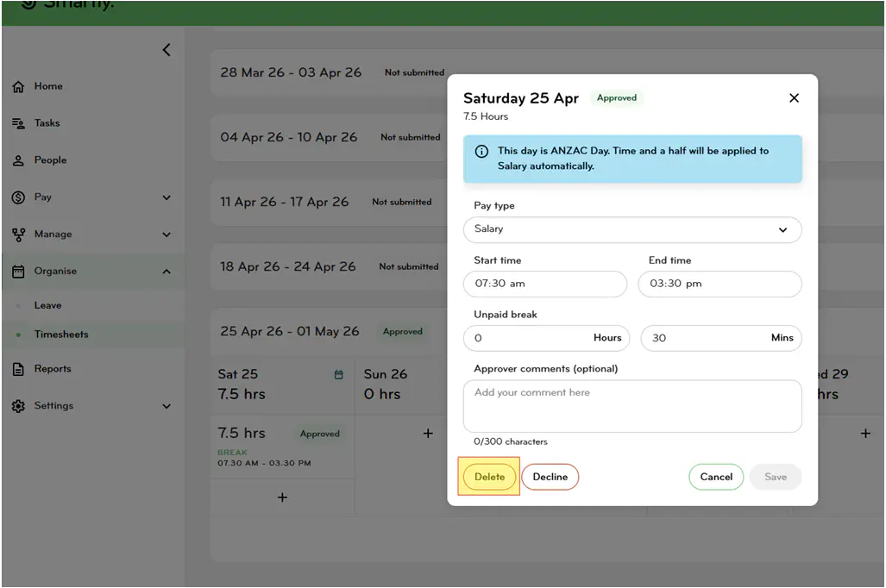Click the People person icon

tap(18, 160)
